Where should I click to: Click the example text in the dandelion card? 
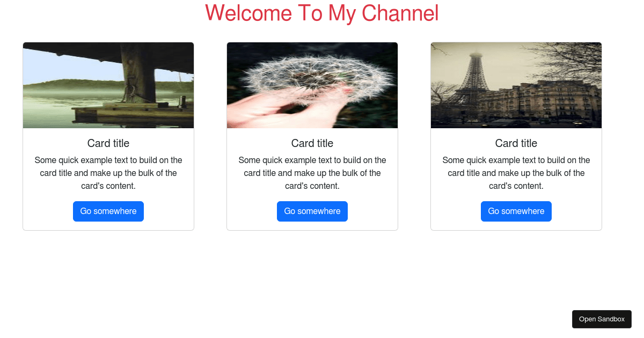pyautogui.click(x=312, y=173)
